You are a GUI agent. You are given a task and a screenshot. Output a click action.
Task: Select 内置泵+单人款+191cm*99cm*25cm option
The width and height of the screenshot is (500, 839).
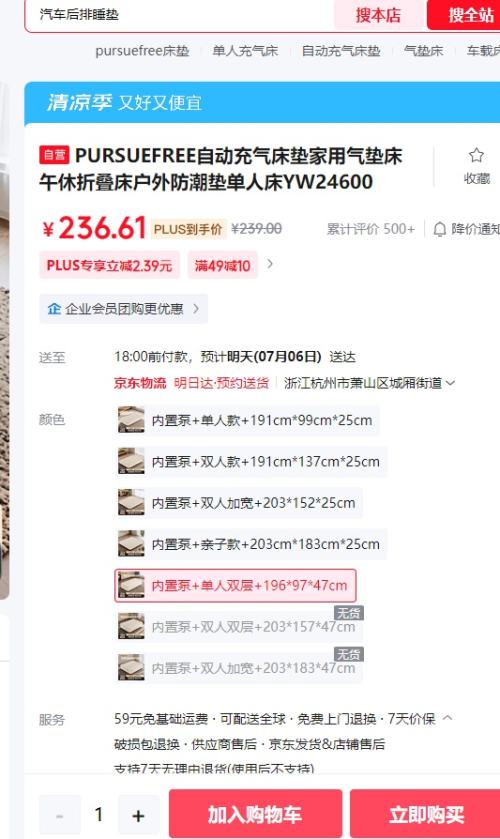click(247, 420)
